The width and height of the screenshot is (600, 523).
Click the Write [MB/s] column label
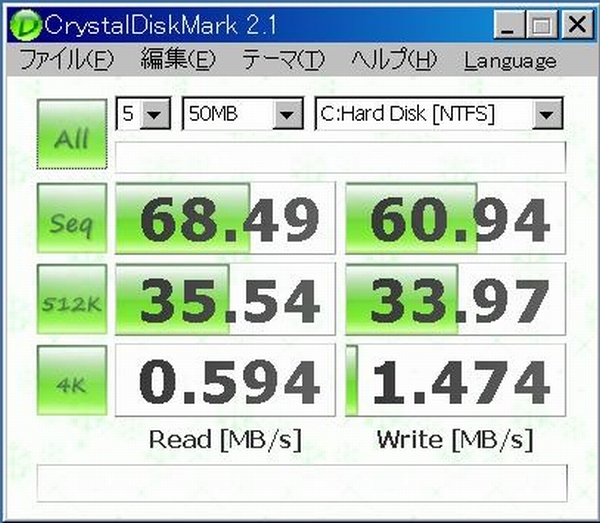tap(455, 439)
